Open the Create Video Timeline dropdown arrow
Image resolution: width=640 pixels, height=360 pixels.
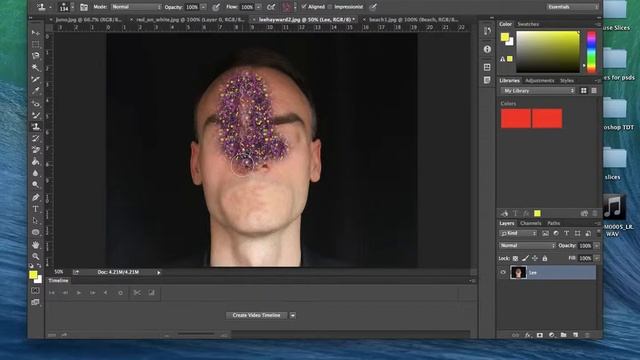[x=293, y=315]
